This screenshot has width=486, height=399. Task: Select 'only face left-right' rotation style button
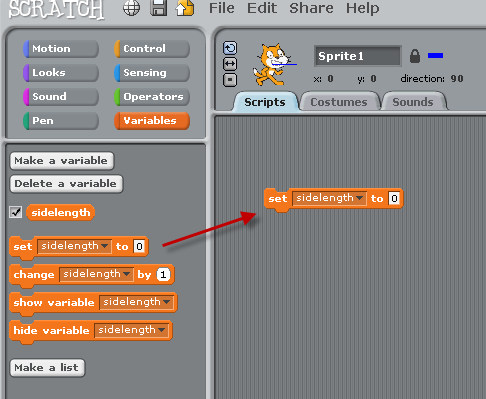(230, 64)
